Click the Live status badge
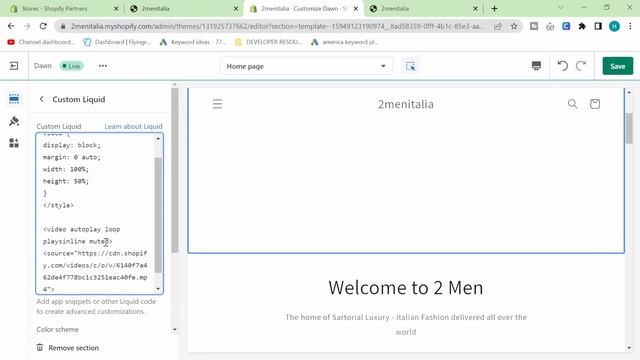The image size is (640, 360). coord(71,66)
